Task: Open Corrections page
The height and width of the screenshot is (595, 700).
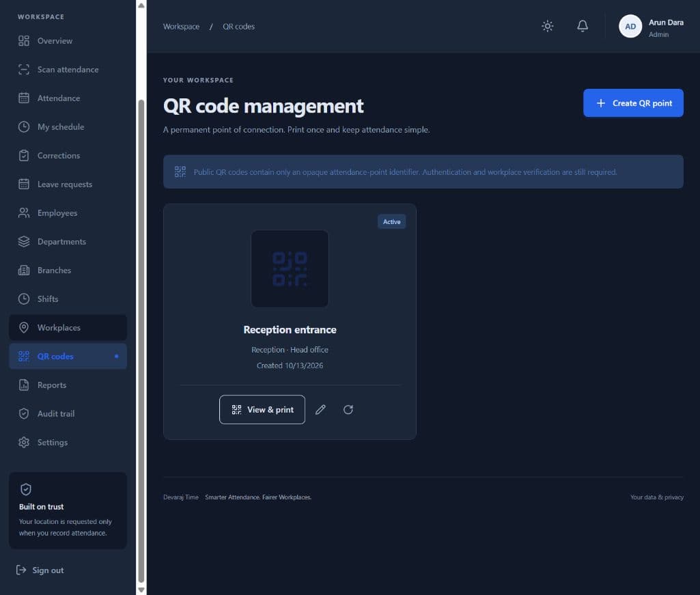Action: pyautogui.click(x=68, y=156)
